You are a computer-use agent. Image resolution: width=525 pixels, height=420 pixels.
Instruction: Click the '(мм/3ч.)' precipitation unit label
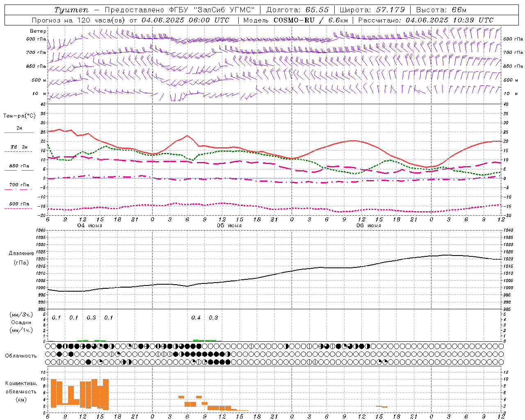coord(21,315)
